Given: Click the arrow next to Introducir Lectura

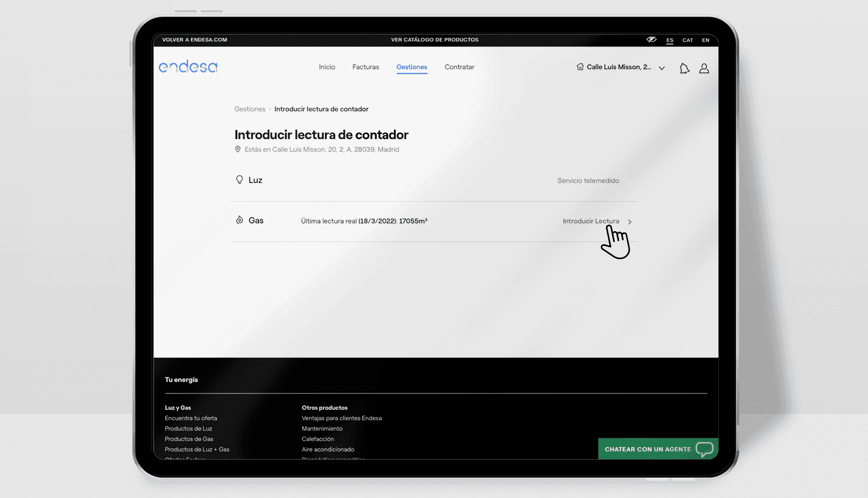Looking at the screenshot, I should (x=630, y=222).
